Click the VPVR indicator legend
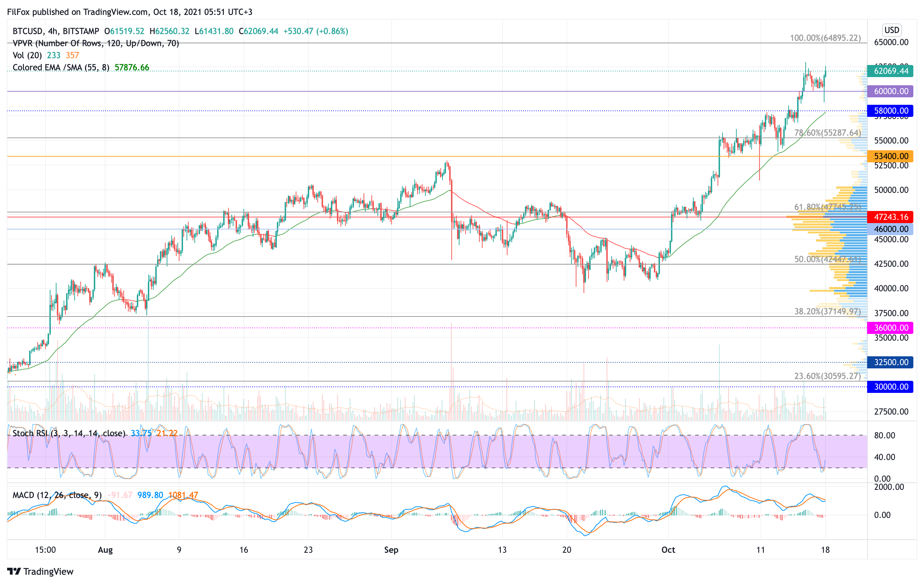 [x=96, y=43]
